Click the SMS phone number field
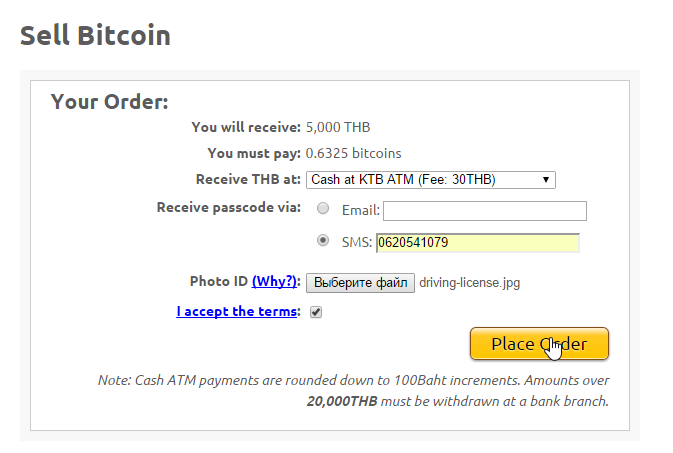The width and height of the screenshot is (673, 453). [477, 242]
